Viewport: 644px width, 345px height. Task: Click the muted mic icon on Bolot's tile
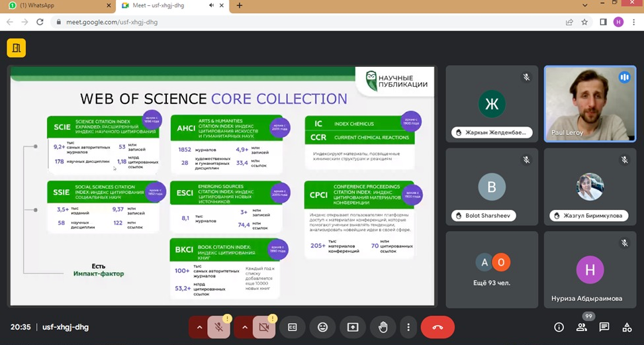(526, 160)
